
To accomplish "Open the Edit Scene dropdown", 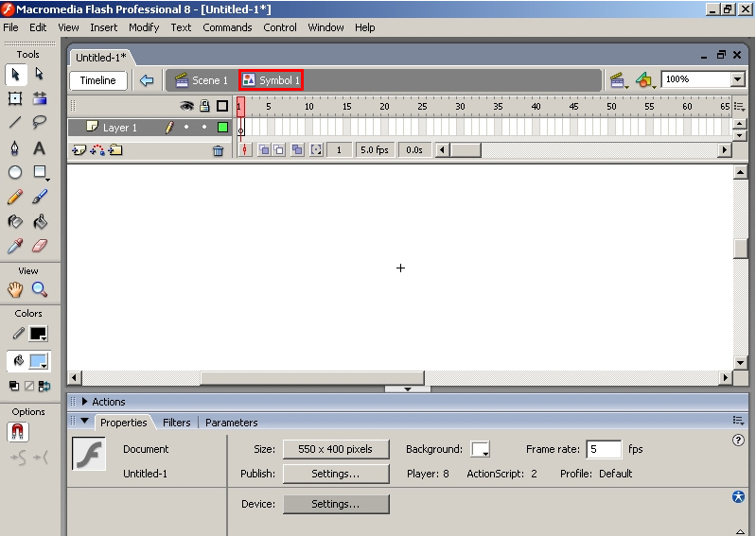I will pos(619,80).
